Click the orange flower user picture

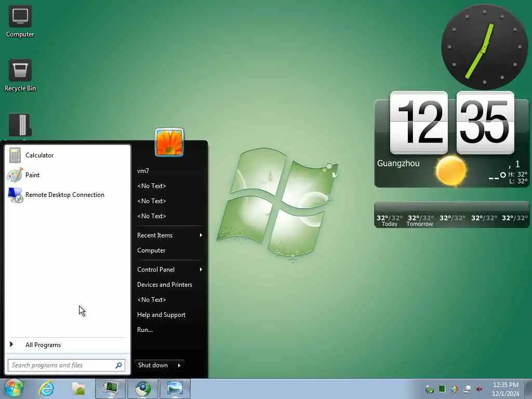click(169, 142)
